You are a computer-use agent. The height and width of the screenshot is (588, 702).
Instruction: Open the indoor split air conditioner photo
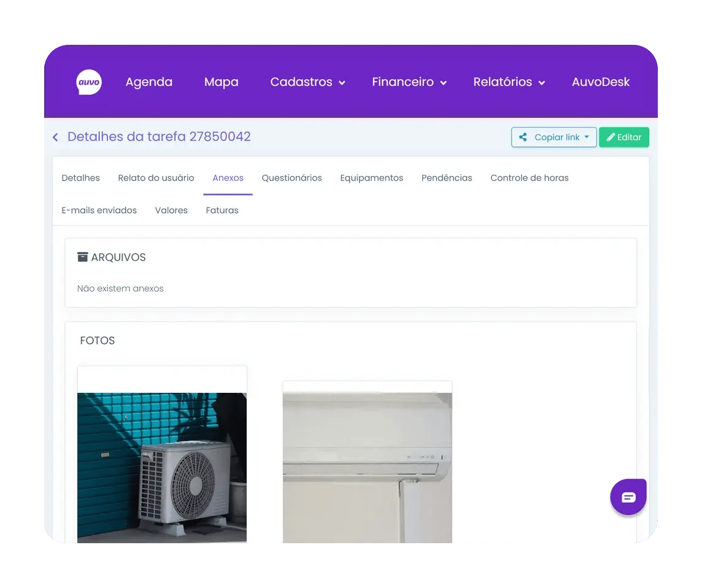[367, 468]
